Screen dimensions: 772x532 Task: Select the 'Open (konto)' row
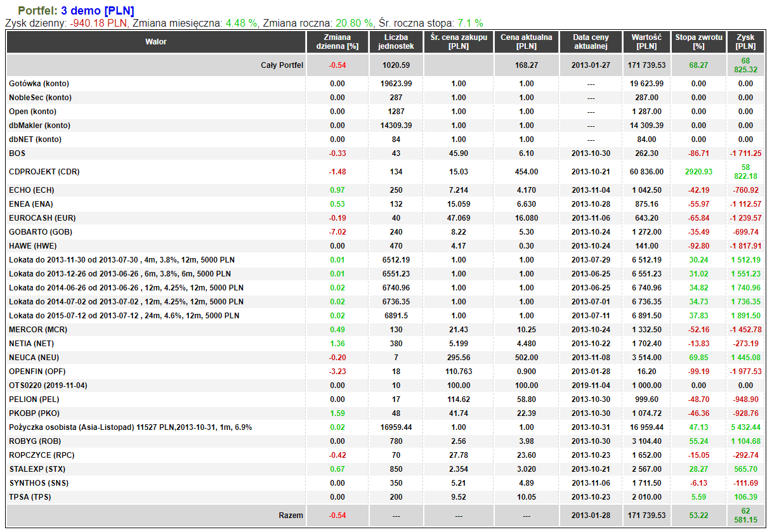tap(386, 112)
